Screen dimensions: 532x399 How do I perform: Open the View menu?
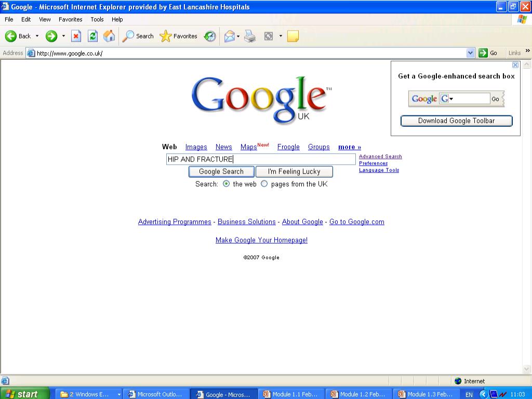pyautogui.click(x=45, y=19)
